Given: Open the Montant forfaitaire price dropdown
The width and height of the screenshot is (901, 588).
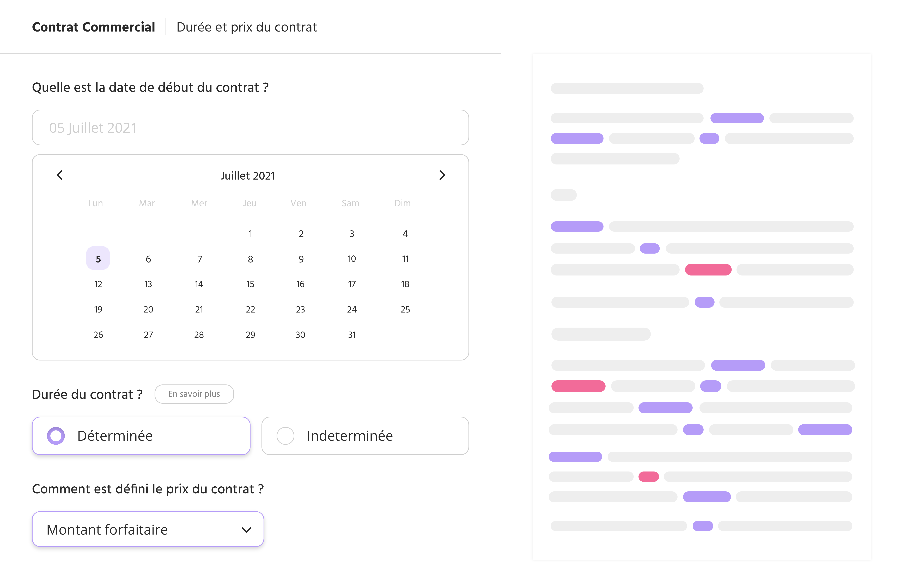Looking at the screenshot, I should pyautogui.click(x=148, y=529).
